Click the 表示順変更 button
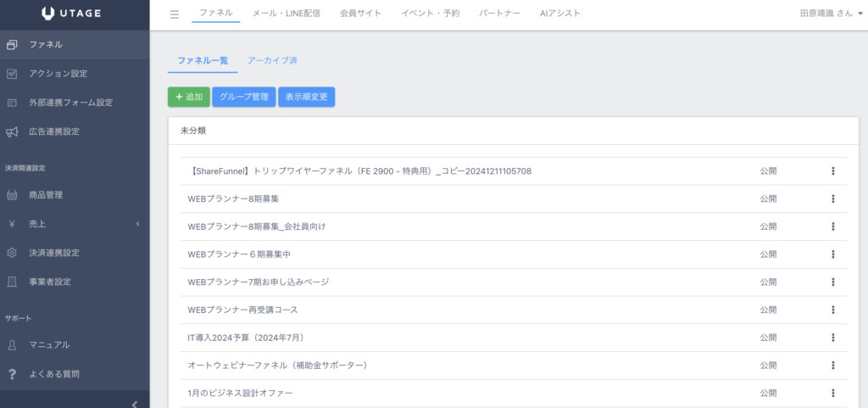 point(306,97)
